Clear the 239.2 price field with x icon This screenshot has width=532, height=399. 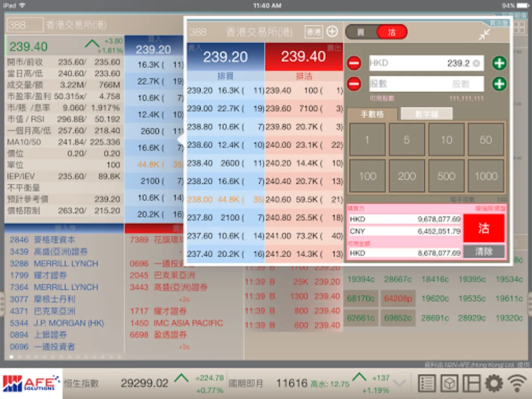[476, 63]
